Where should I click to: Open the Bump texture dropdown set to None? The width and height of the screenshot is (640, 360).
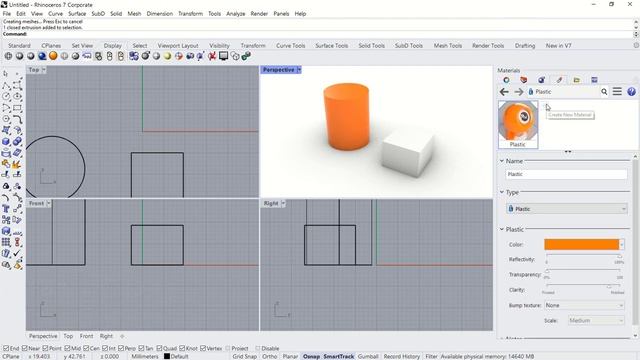click(584, 305)
